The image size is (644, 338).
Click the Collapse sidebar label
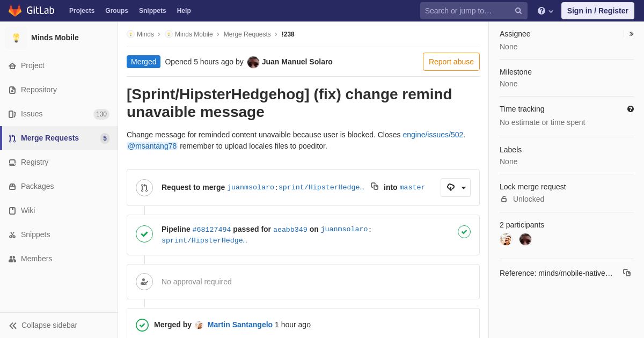point(49,325)
